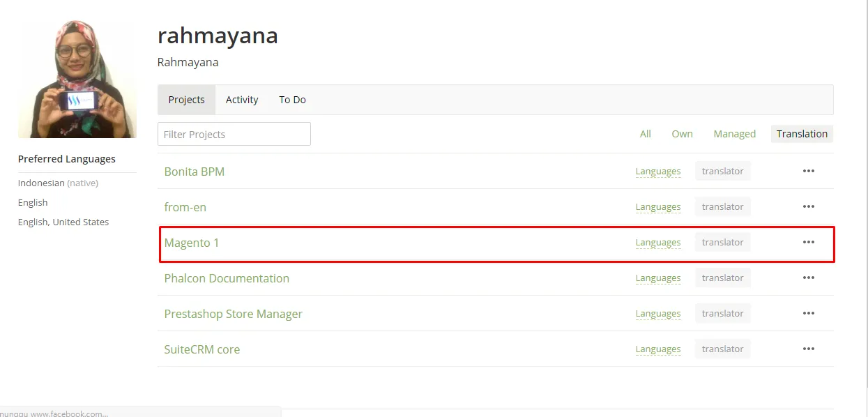Select the All projects filter
This screenshot has height=417, width=868.
tap(646, 134)
